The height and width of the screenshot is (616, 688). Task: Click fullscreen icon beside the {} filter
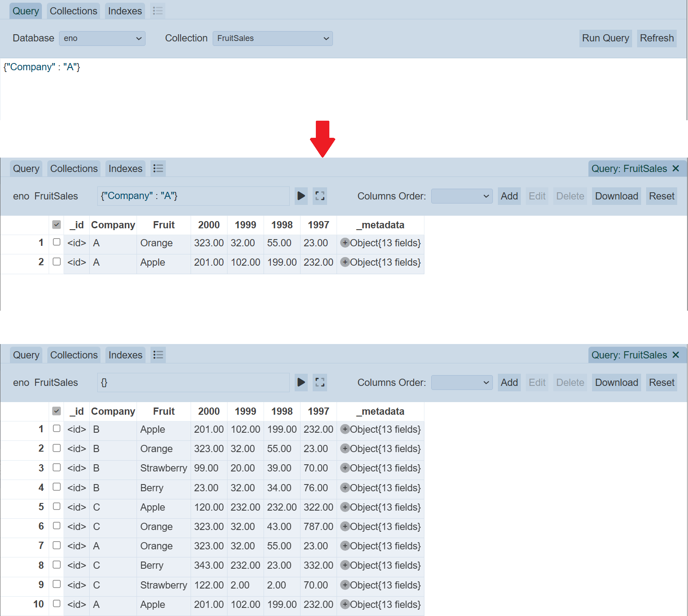pyautogui.click(x=320, y=382)
